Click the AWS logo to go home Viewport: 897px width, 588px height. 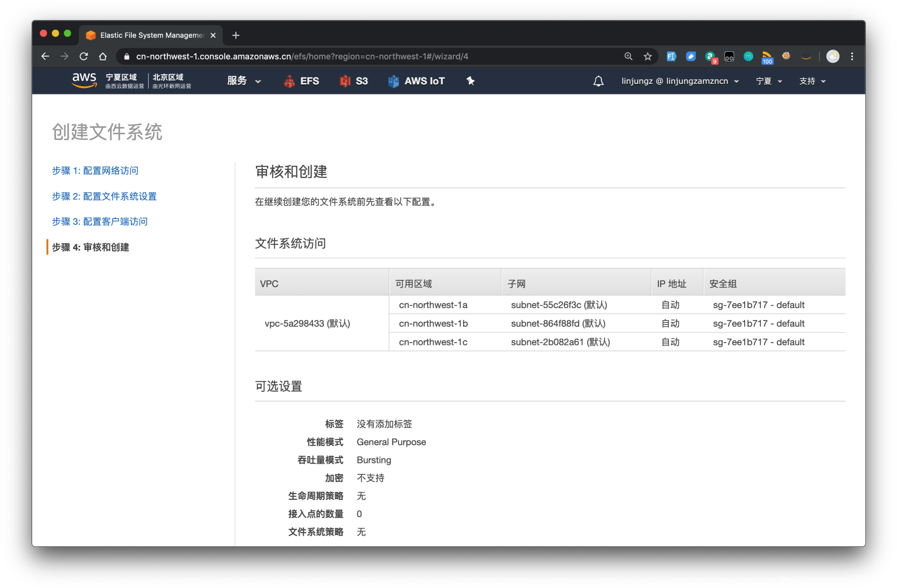coord(84,81)
